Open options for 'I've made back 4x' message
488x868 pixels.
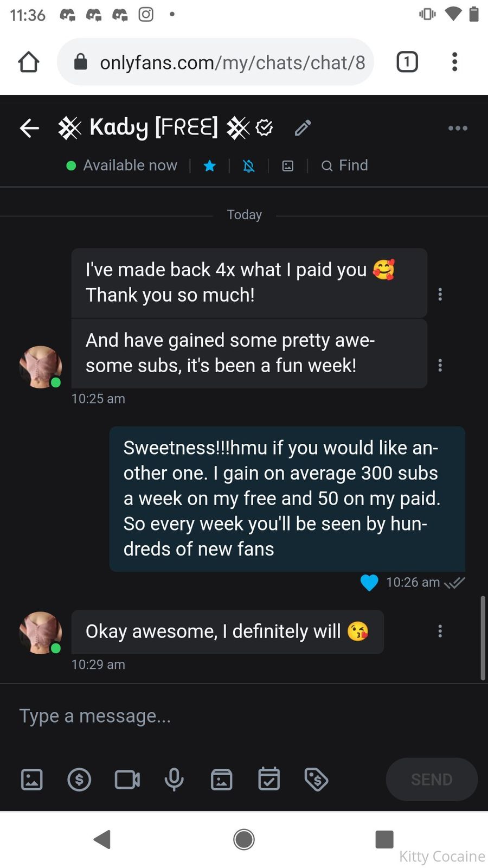tap(440, 294)
